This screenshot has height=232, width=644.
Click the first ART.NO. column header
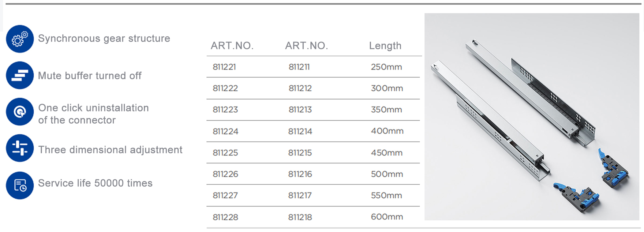(232, 46)
